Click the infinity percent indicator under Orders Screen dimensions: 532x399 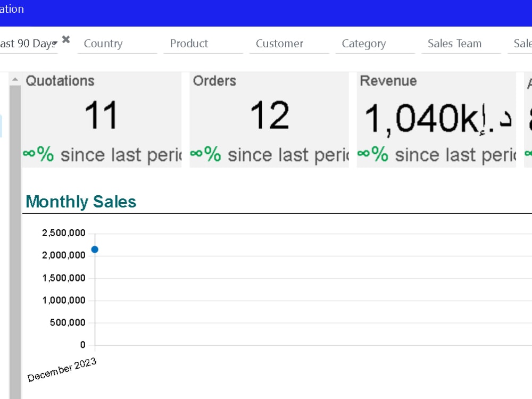[x=205, y=154]
